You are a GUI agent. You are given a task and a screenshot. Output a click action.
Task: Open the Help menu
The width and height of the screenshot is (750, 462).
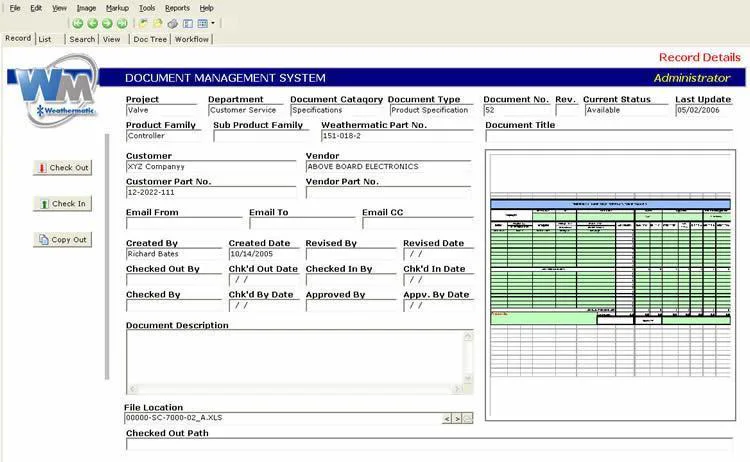tap(206, 8)
